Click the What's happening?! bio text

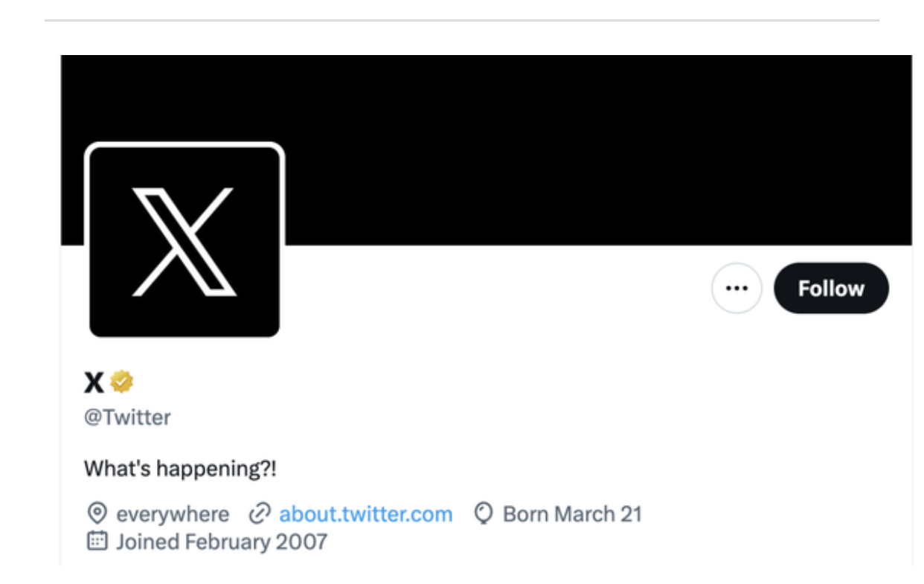[180, 469]
